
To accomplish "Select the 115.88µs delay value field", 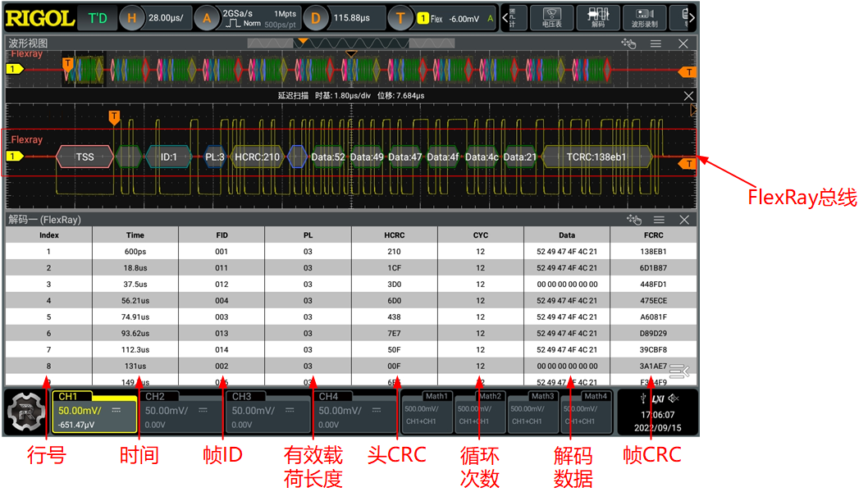I will [351, 18].
